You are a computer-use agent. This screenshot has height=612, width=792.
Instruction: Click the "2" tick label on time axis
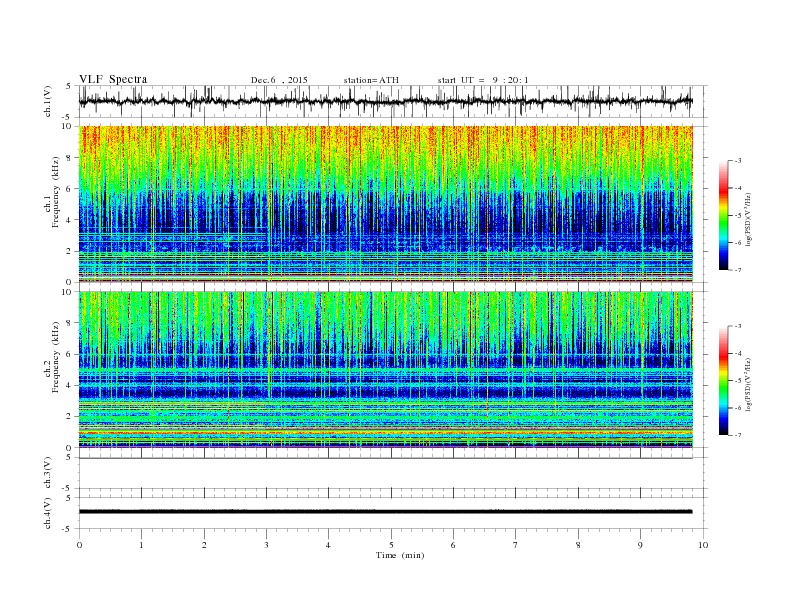point(204,545)
